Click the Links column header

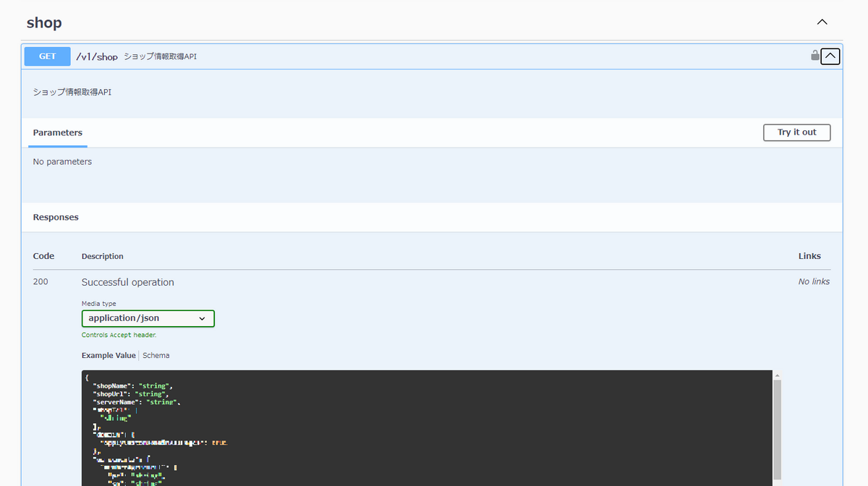[x=809, y=255]
